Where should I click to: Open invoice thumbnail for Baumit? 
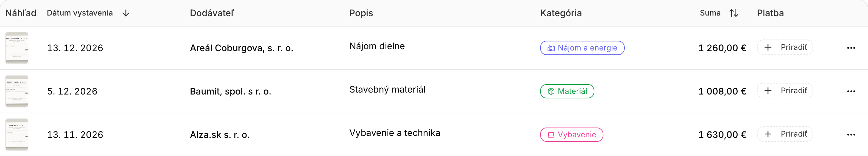17,91
